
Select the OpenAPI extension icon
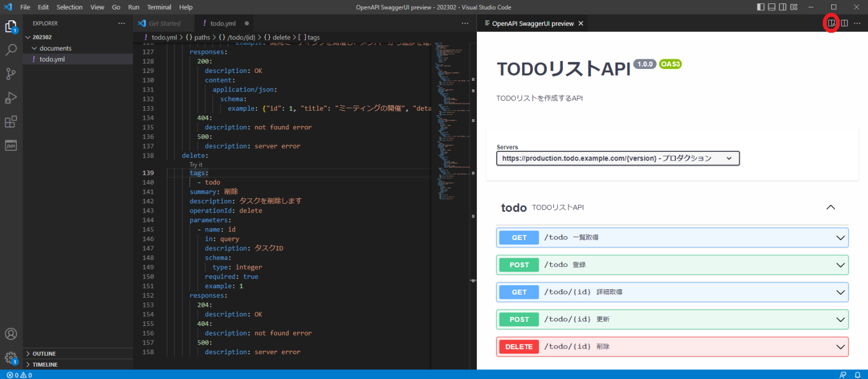(x=11, y=145)
